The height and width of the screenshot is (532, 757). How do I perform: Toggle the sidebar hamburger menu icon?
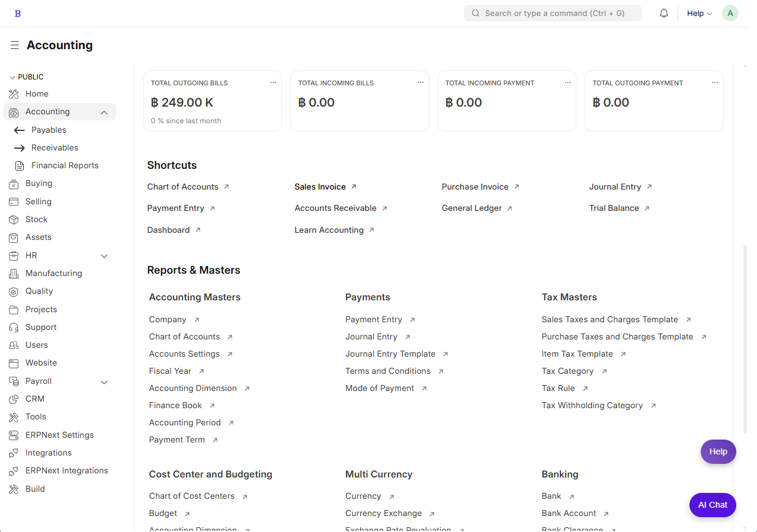[x=15, y=45]
